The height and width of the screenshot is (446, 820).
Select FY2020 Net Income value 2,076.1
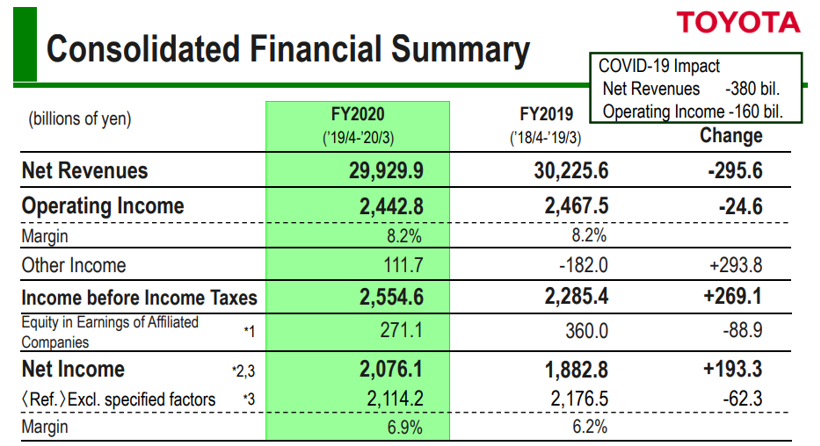coord(391,369)
